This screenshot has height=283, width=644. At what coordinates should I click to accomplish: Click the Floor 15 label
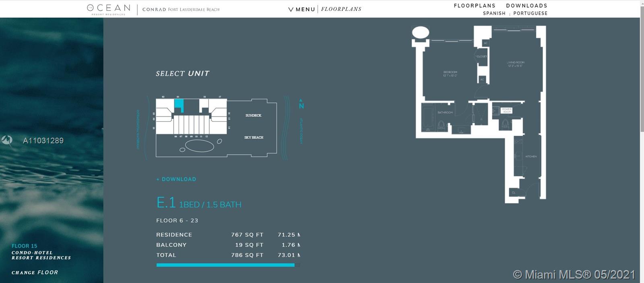[x=24, y=246]
